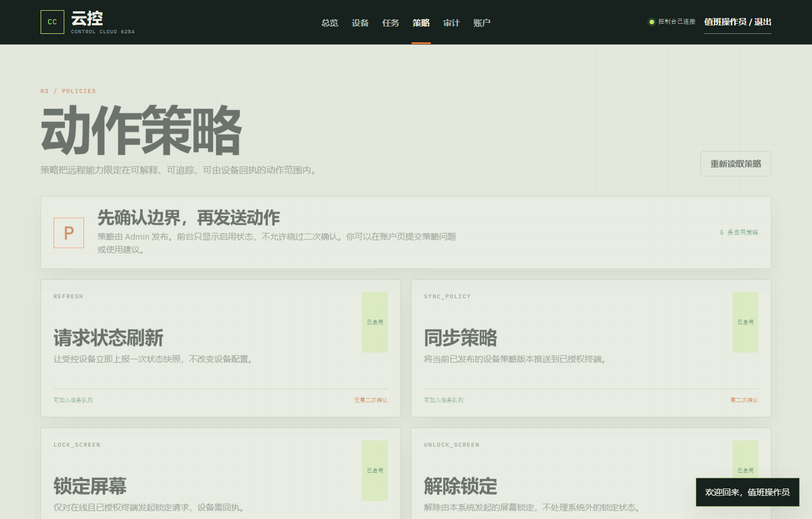Click the CONTROL CLOUD 6284 subtitle
Screen dimensions: 812x519
click(x=103, y=32)
